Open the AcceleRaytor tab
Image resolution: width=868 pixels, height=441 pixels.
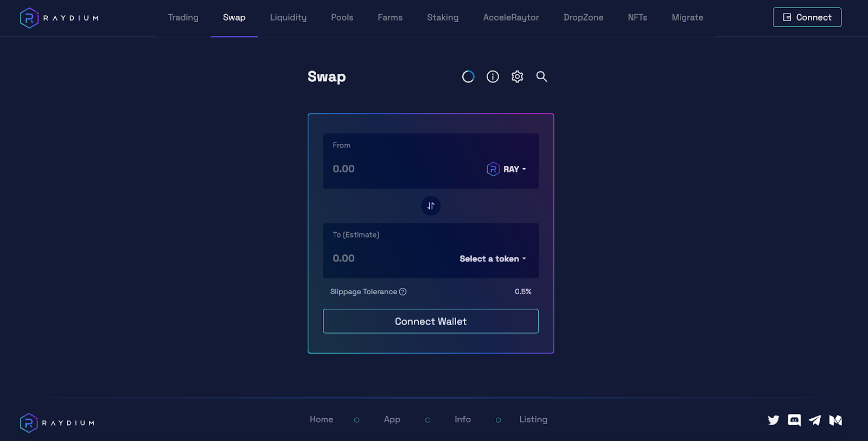click(511, 17)
